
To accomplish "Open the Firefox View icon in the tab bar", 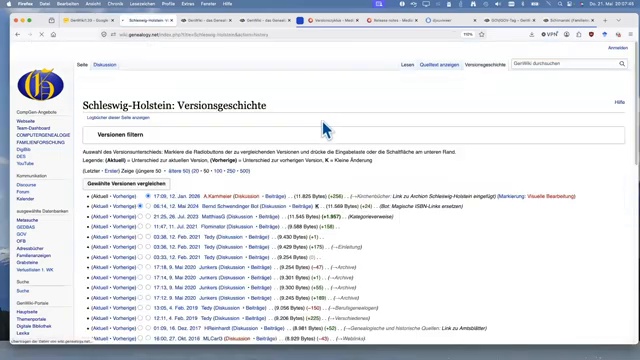I will coord(51,20).
